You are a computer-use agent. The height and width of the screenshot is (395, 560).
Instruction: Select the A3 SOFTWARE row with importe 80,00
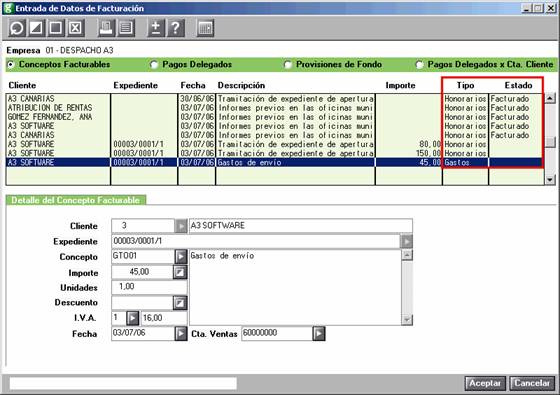tap(275, 144)
